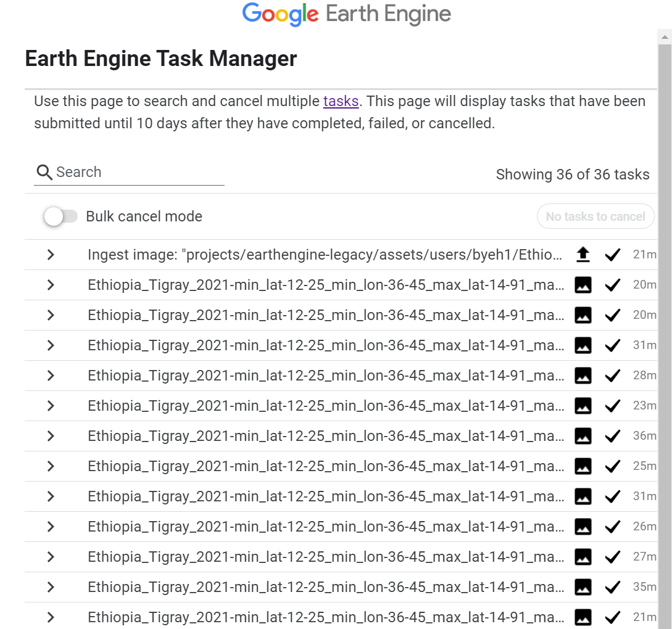672x629 pixels.
Task: Click the checkmark on the 25m task row
Action: (x=612, y=466)
